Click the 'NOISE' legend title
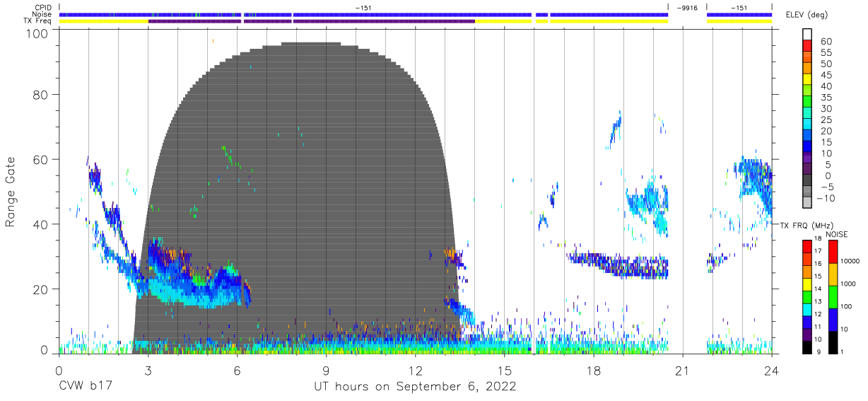868x401 pixels. tap(837, 234)
